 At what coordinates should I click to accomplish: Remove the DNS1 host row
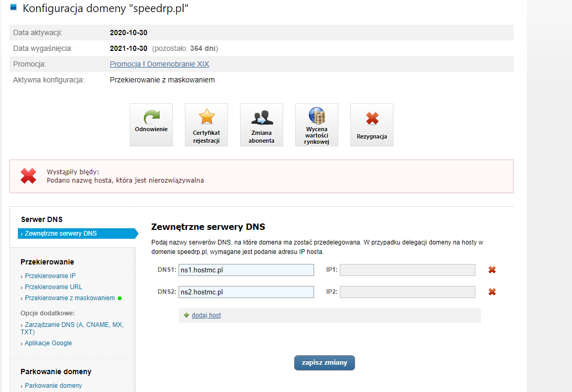coord(492,270)
